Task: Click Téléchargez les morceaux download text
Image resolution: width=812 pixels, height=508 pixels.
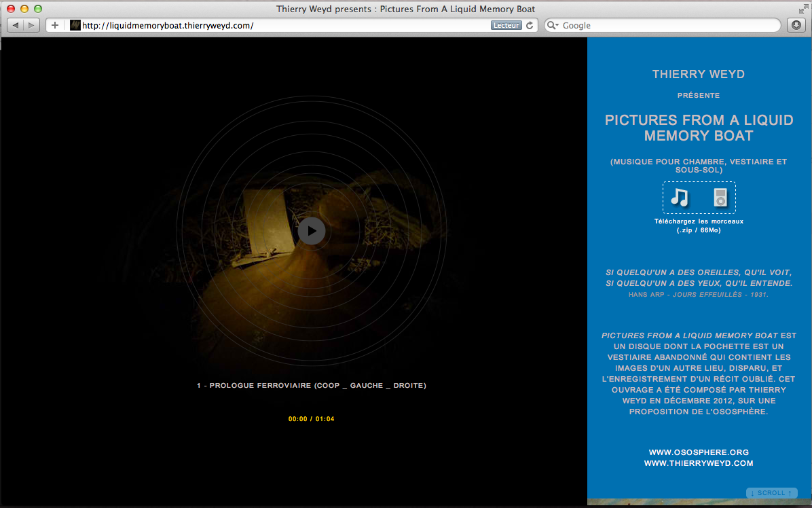Action: click(x=699, y=221)
